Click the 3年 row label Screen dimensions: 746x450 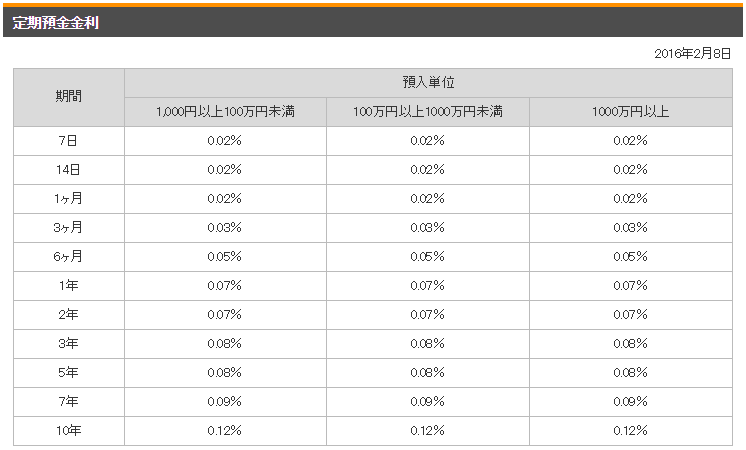pyautogui.click(x=69, y=344)
